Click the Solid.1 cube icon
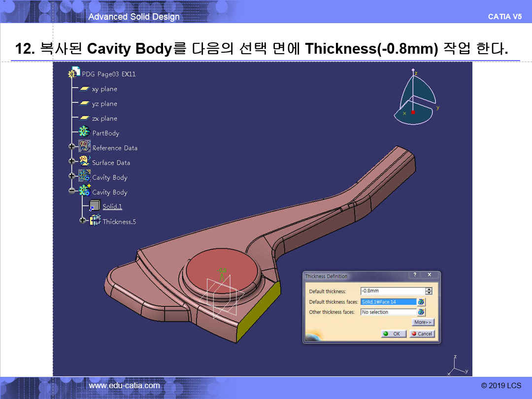 95,206
